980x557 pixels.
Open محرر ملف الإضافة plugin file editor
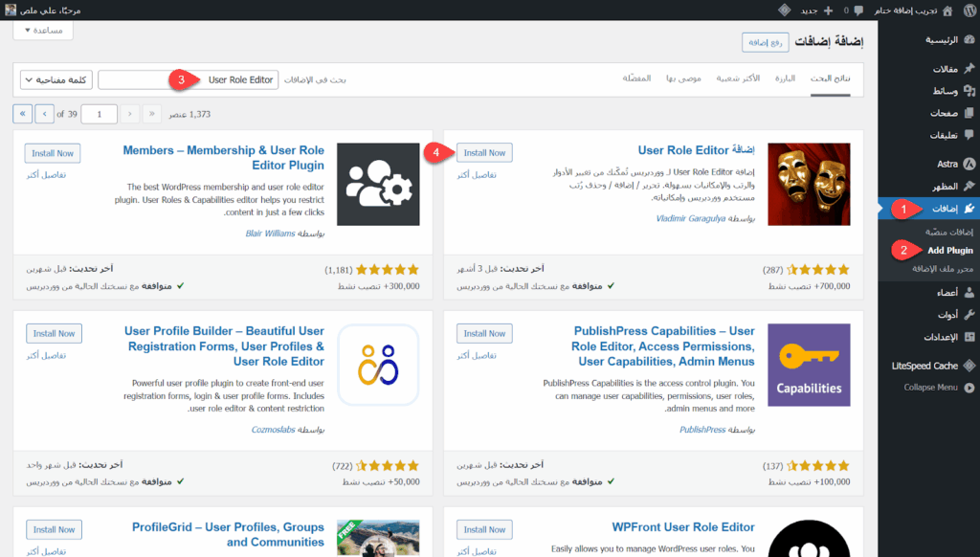pyautogui.click(x=943, y=269)
